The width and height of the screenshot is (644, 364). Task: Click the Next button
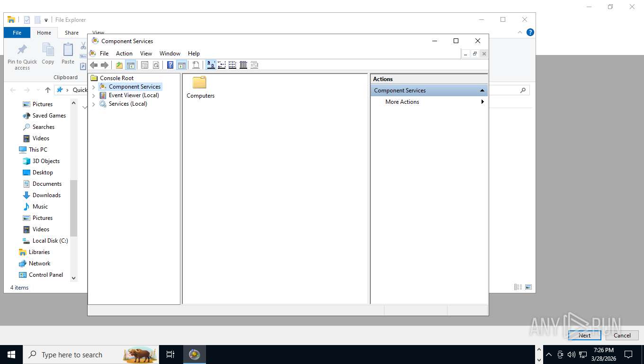click(x=584, y=336)
